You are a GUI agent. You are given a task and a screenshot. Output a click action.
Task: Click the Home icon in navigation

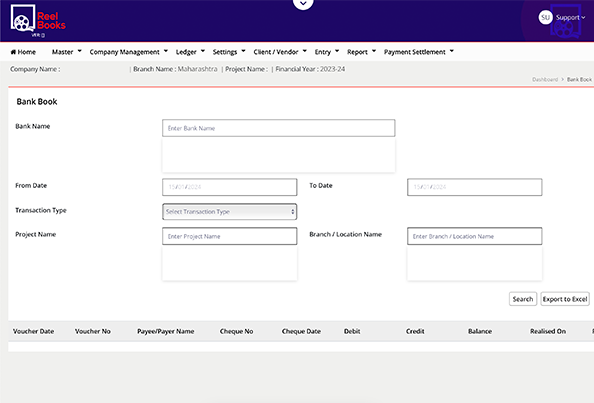[13, 52]
